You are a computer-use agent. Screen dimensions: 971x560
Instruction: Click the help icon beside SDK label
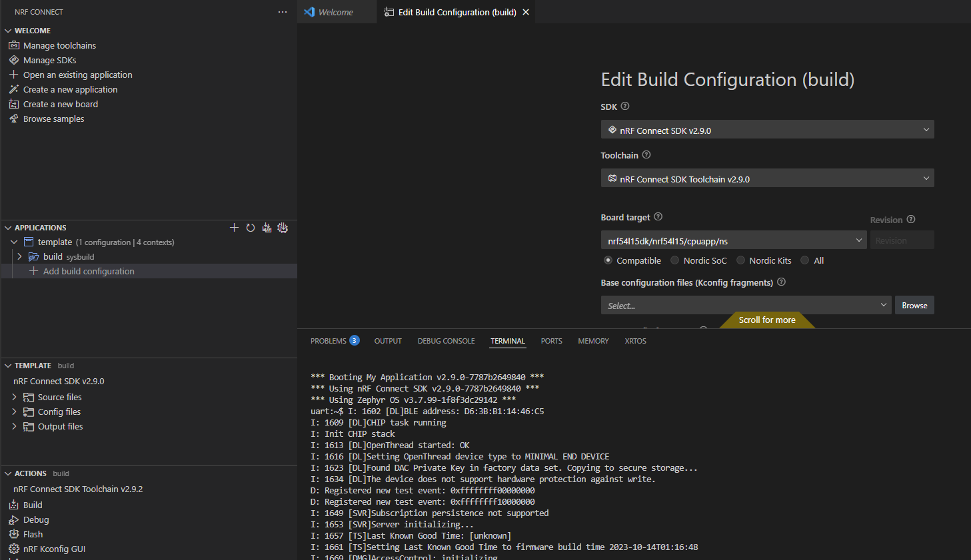click(625, 106)
